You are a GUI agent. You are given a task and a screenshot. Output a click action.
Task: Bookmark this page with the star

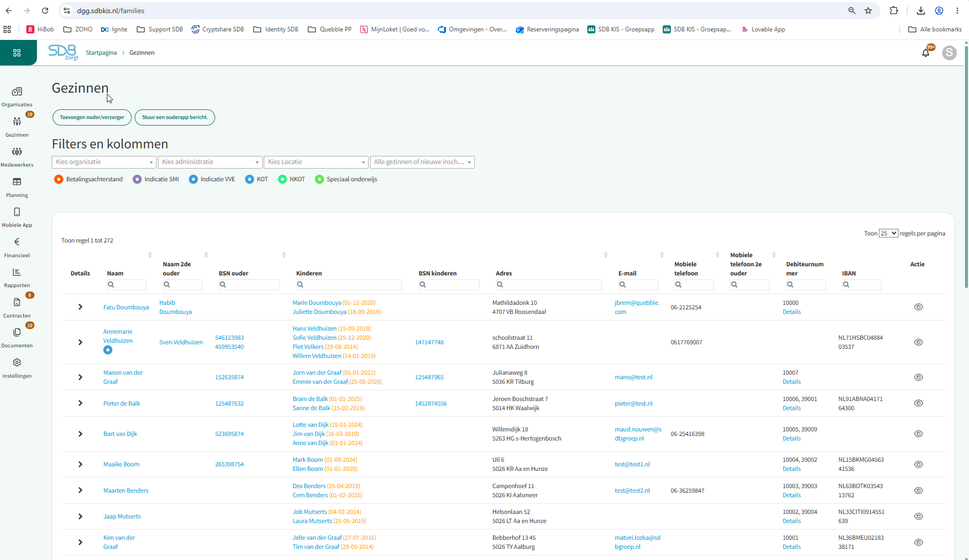tap(868, 11)
